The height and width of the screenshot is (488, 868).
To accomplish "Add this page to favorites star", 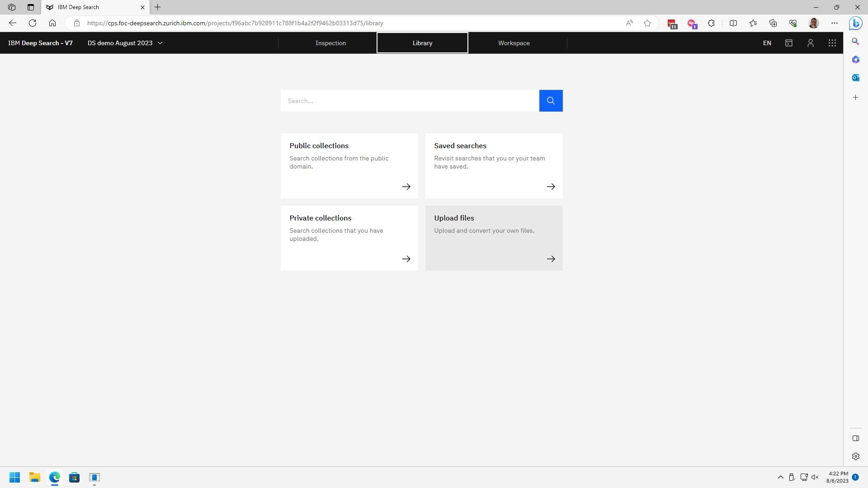I will pos(647,23).
